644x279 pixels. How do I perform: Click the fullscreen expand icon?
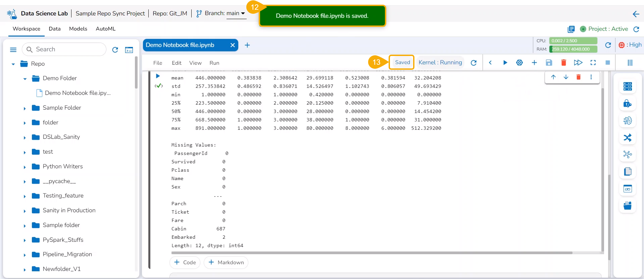click(593, 63)
